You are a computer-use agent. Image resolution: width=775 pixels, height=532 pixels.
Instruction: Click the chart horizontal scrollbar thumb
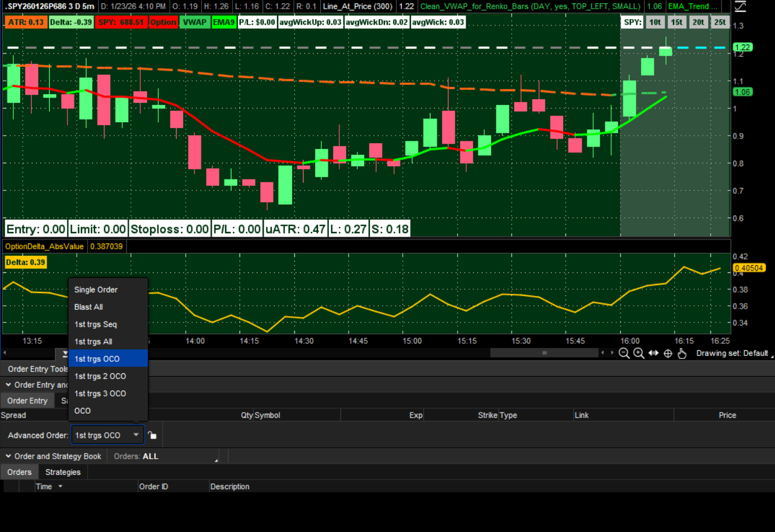point(544,353)
